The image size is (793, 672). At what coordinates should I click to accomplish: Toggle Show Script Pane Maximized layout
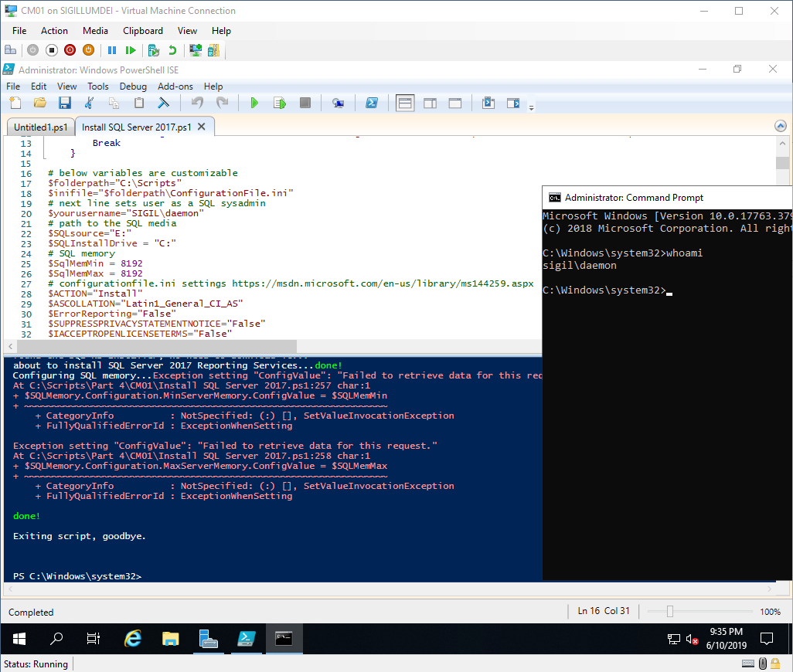(455, 103)
